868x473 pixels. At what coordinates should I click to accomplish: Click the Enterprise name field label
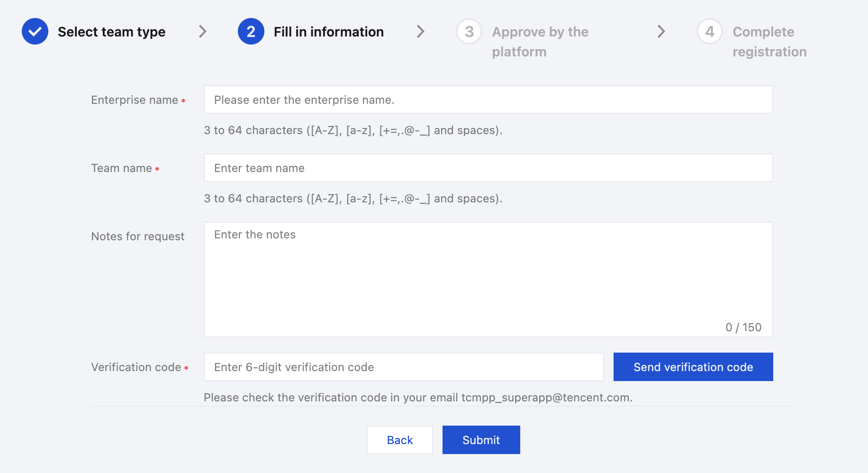(x=135, y=100)
